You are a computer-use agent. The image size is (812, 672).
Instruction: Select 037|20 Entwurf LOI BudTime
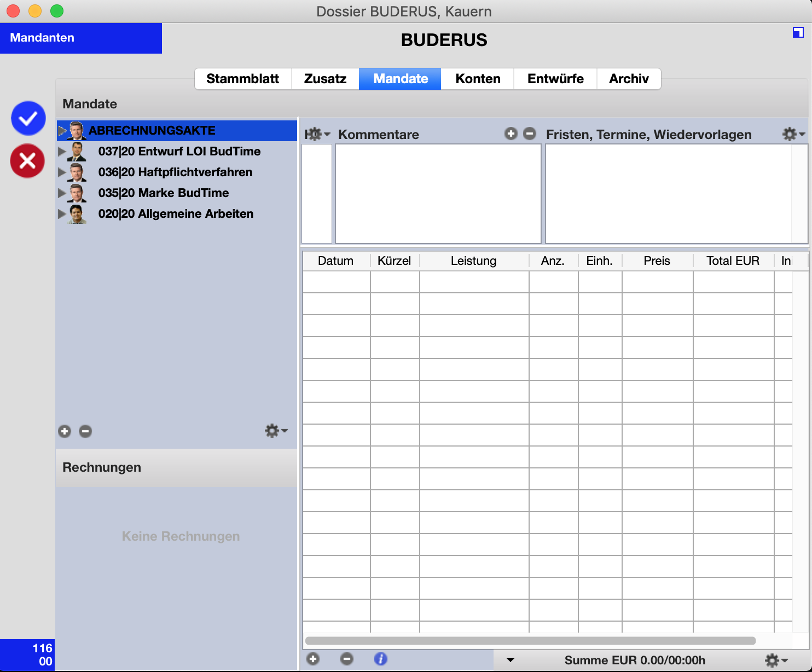pos(177,152)
